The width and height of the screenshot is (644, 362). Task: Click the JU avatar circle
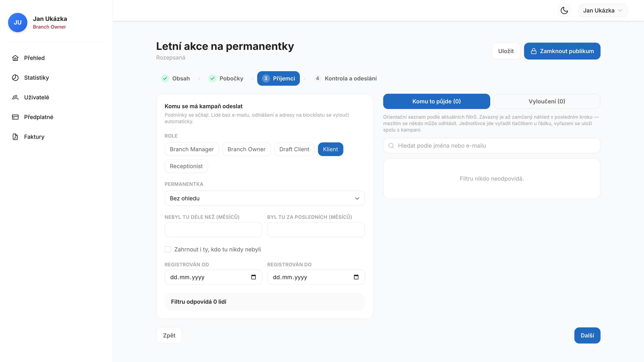[x=18, y=23]
